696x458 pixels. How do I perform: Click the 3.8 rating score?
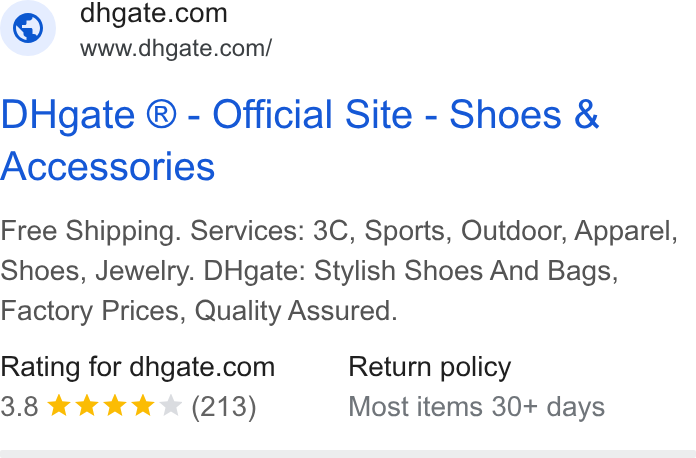[x=20, y=407]
